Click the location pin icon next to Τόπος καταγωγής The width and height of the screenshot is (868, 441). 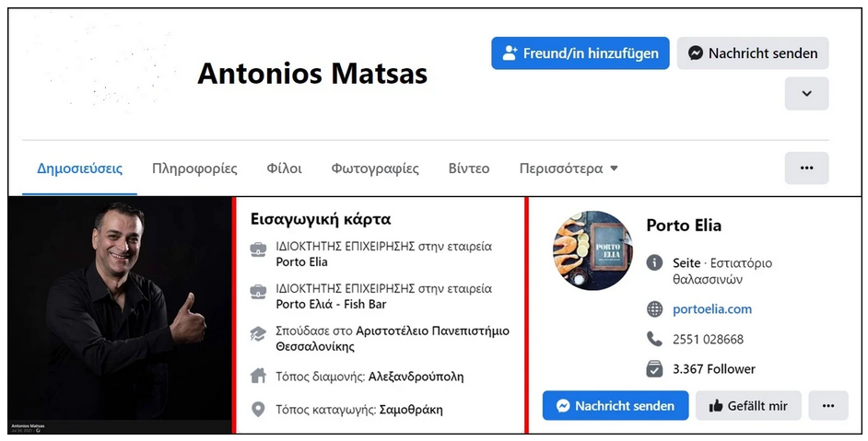pyautogui.click(x=259, y=409)
